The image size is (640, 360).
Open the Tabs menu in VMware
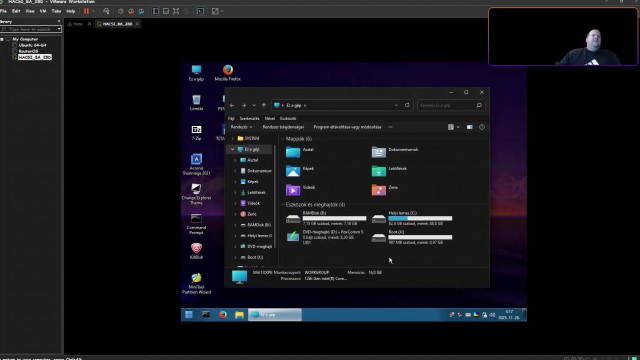56,11
